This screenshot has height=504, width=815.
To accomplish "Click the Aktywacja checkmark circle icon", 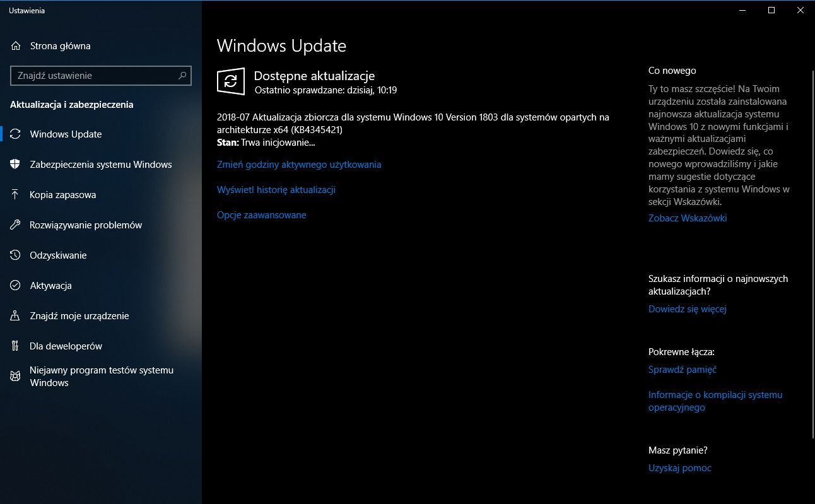I will pos(16,285).
